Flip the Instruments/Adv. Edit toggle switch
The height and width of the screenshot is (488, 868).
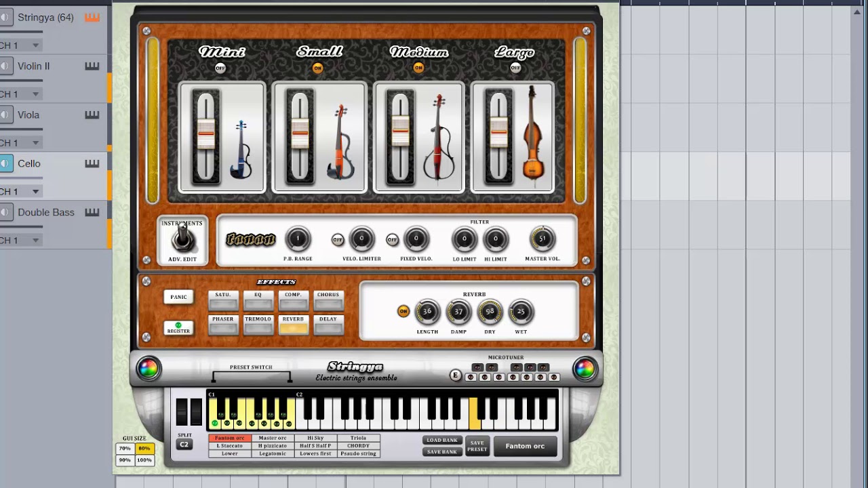[182, 239]
